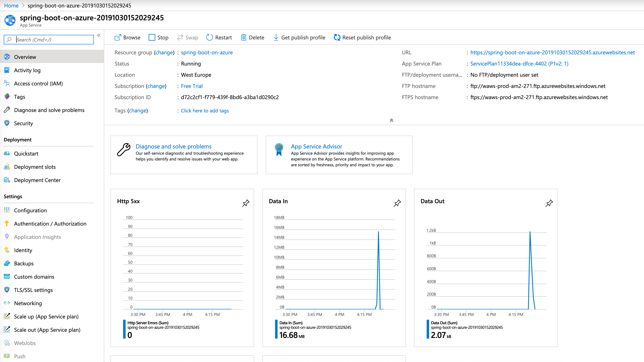Download the publish profile
The image size is (644, 362).
click(299, 38)
